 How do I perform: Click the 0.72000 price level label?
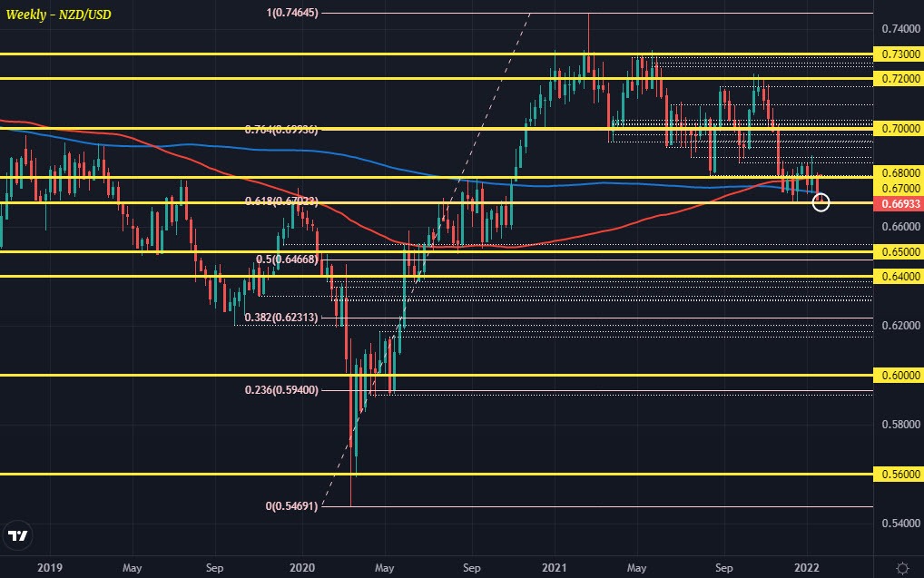click(898, 79)
